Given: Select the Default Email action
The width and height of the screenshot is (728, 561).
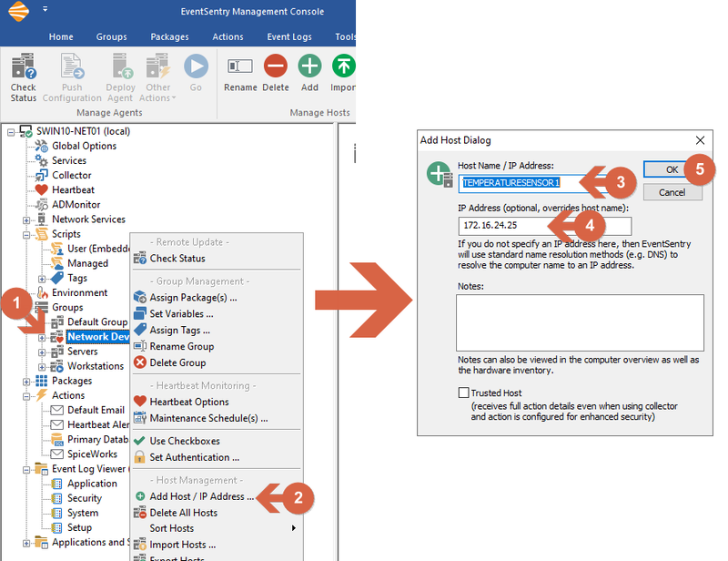Looking at the screenshot, I should pyautogui.click(x=96, y=410).
